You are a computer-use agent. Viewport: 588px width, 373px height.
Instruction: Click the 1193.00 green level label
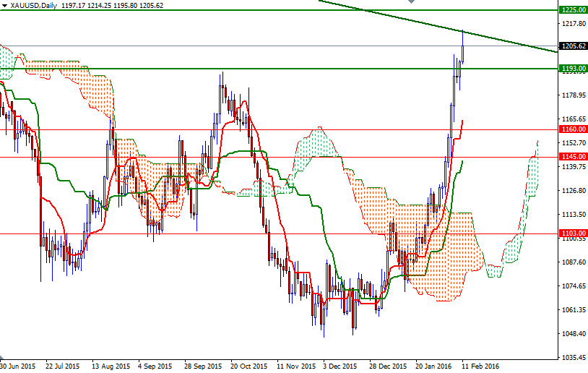(573, 69)
